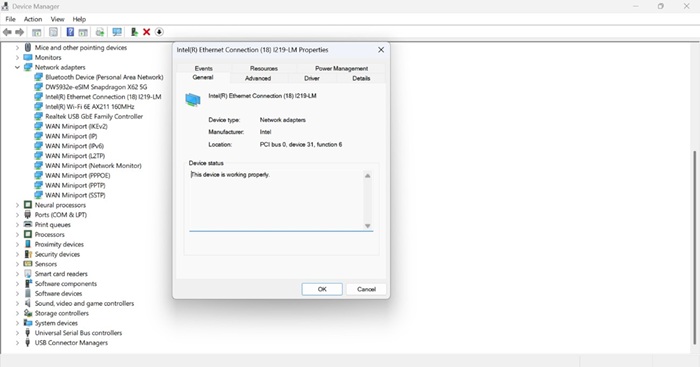The image size is (700, 367).
Task: Expand the Software components node
Action: pyautogui.click(x=17, y=284)
